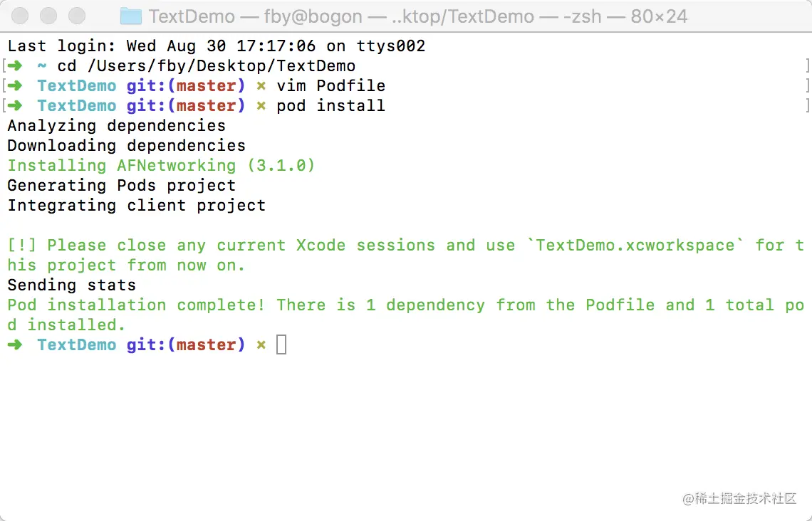This screenshot has height=521, width=812.
Task: Click the 'his project from now on.' line
Action: pos(126,265)
